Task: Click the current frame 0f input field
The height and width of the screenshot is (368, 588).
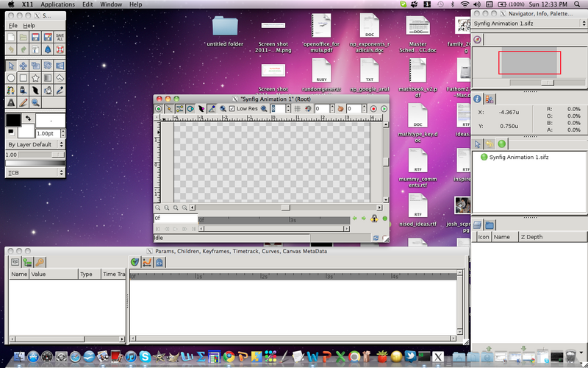Action: tap(176, 218)
